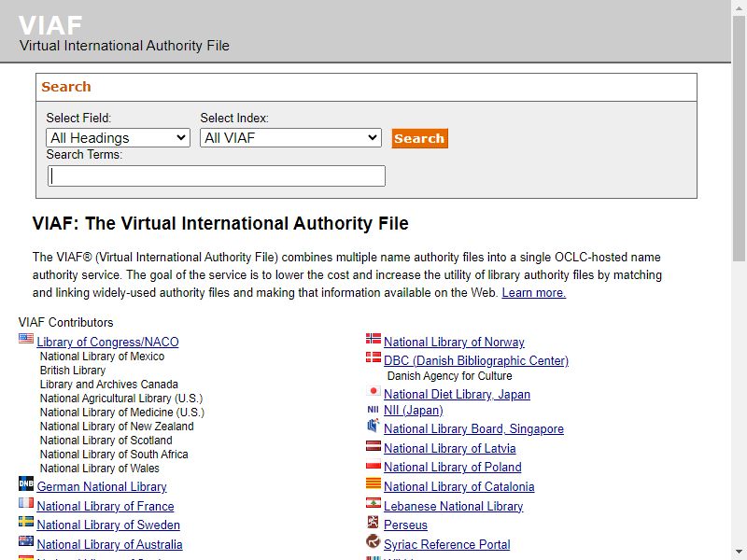This screenshot has height=560, width=747.
Task: Open National Library of Poland link
Action: click(453, 467)
